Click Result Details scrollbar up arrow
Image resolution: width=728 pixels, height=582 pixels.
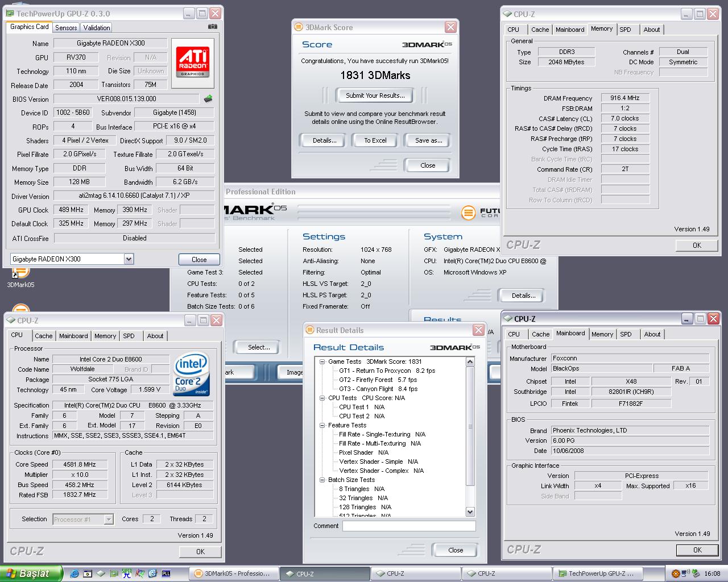(470, 361)
